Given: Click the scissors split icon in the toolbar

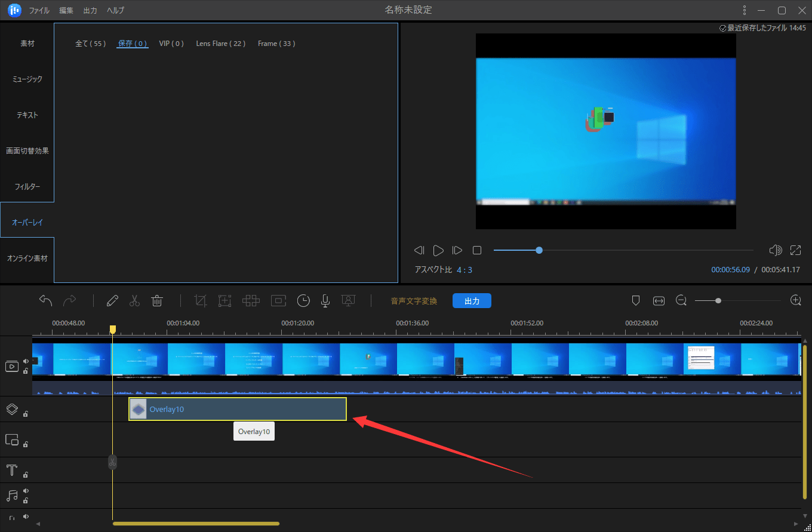Looking at the screenshot, I should click(134, 300).
